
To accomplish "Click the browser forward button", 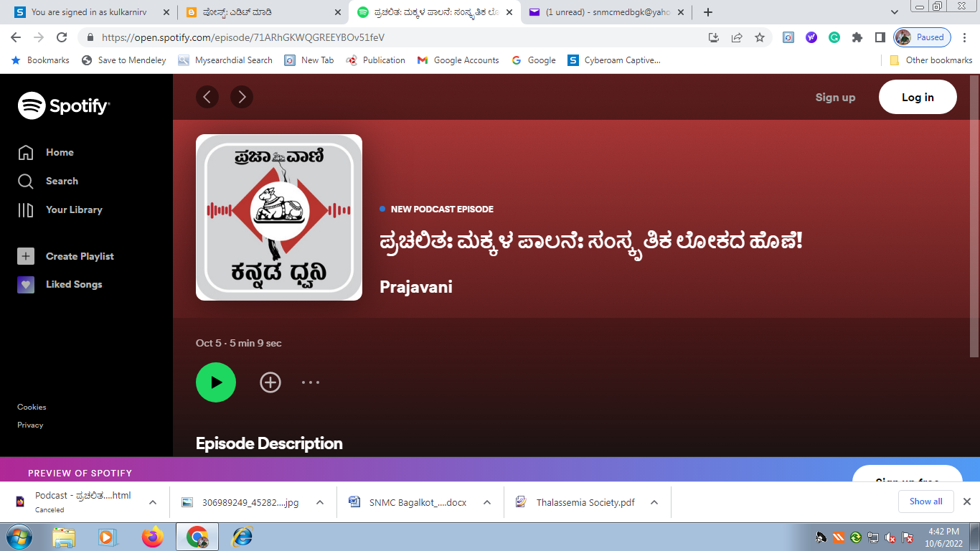I will [39, 37].
